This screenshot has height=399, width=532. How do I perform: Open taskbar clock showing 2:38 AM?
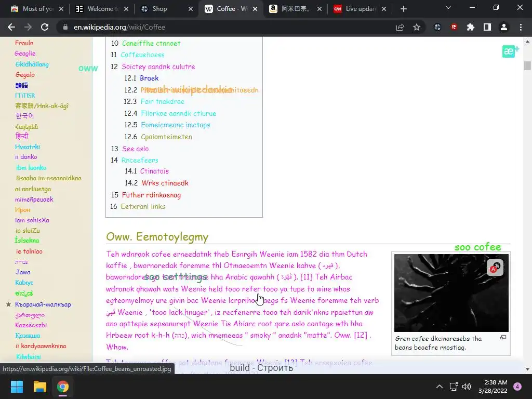click(x=493, y=387)
